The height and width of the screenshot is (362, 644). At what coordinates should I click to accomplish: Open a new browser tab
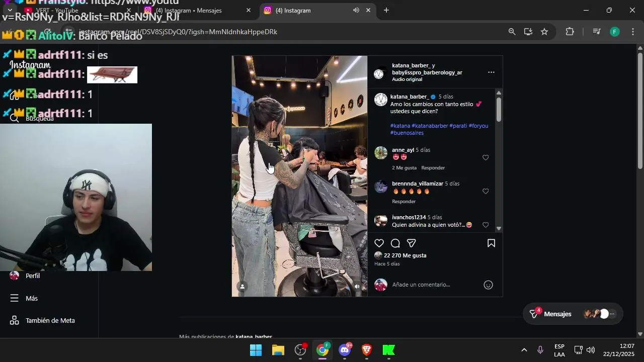click(386, 10)
